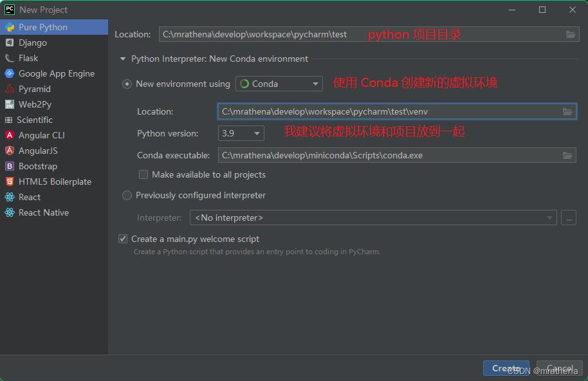Click the Create button
The image size is (588, 381).
pyautogui.click(x=506, y=368)
